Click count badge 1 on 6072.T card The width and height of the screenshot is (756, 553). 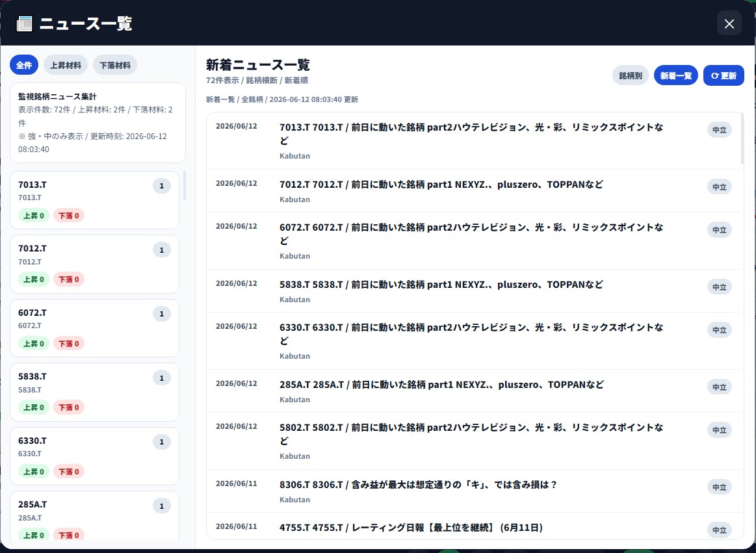161,314
